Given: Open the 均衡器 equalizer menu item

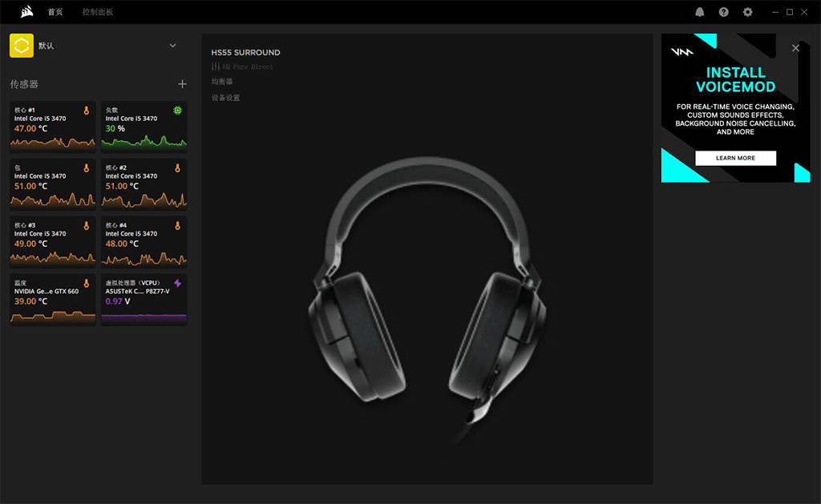Looking at the screenshot, I should 222,82.
